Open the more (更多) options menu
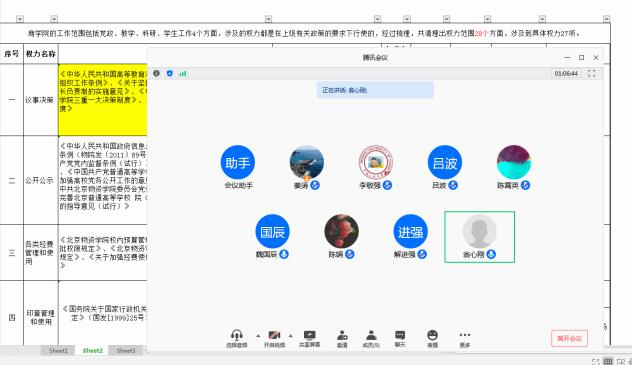This screenshot has width=632, height=365. click(465, 339)
